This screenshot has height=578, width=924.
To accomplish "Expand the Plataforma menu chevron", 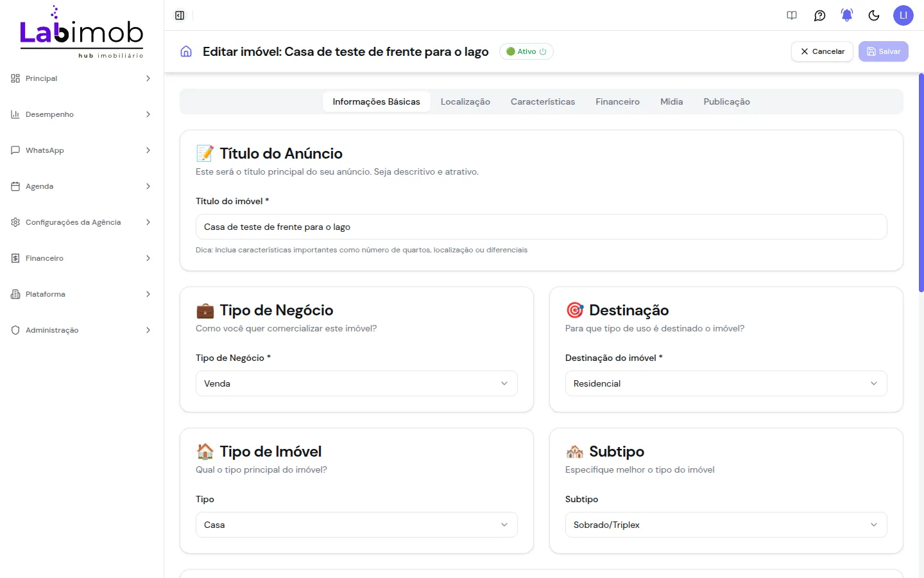I will (x=148, y=294).
